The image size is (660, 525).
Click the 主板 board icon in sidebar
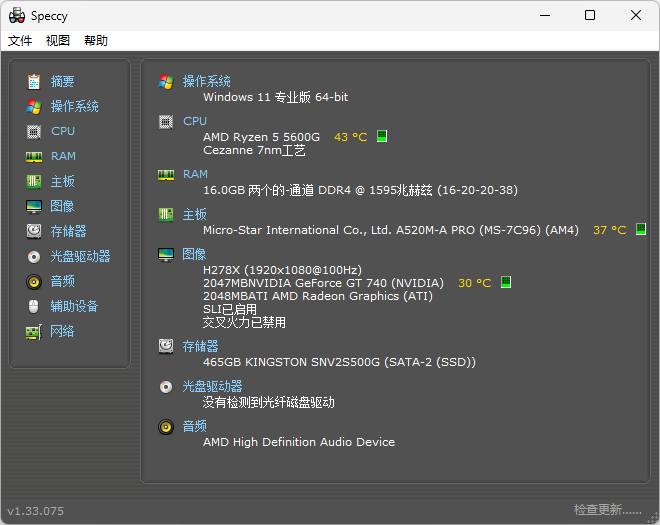pyautogui.click(x=34, y=181)
